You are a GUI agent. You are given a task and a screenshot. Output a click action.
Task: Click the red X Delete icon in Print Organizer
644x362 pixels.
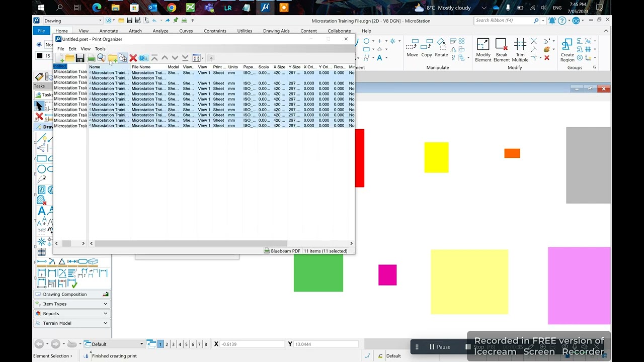133,58
